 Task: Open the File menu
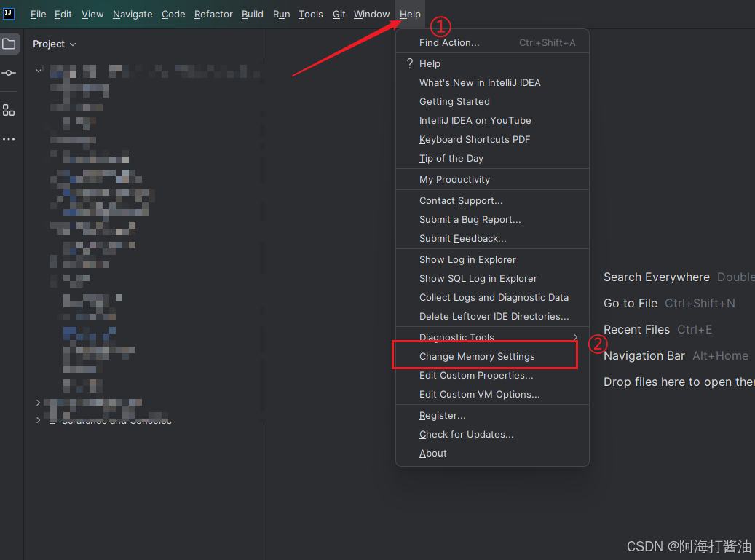(x=38, y=15)
